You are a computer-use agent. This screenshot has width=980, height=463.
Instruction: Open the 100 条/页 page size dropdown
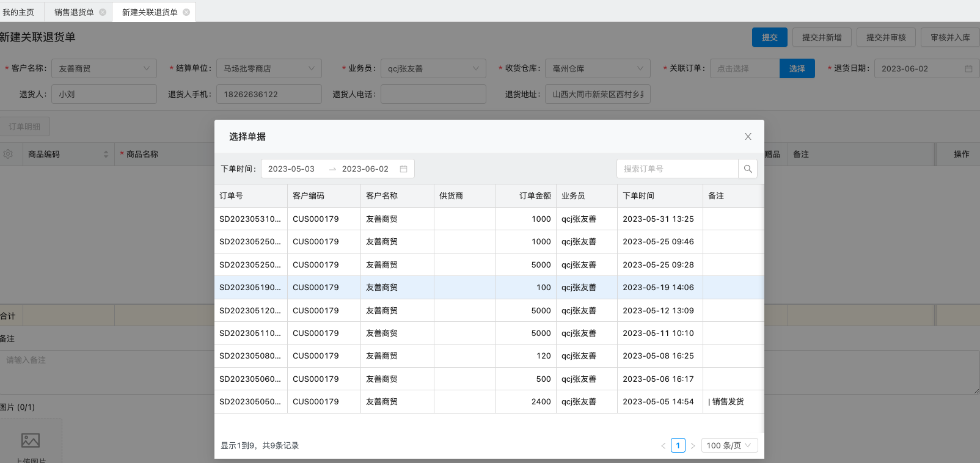click(x=730, y=445)
